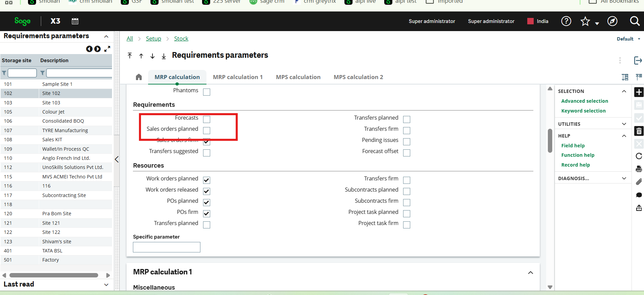
Task: Click the Setup breadcrumb link
Action: [153, 39]
